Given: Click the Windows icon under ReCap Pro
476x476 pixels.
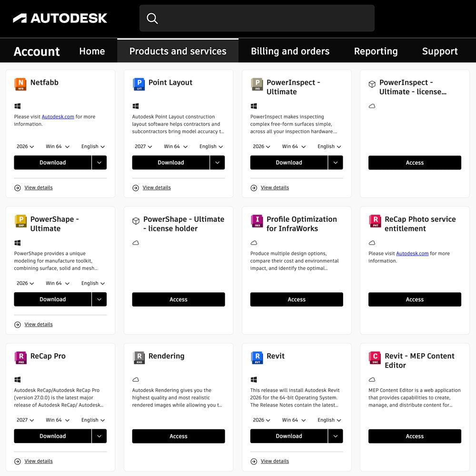Looking at the screenshot, I should click(18, 379).
